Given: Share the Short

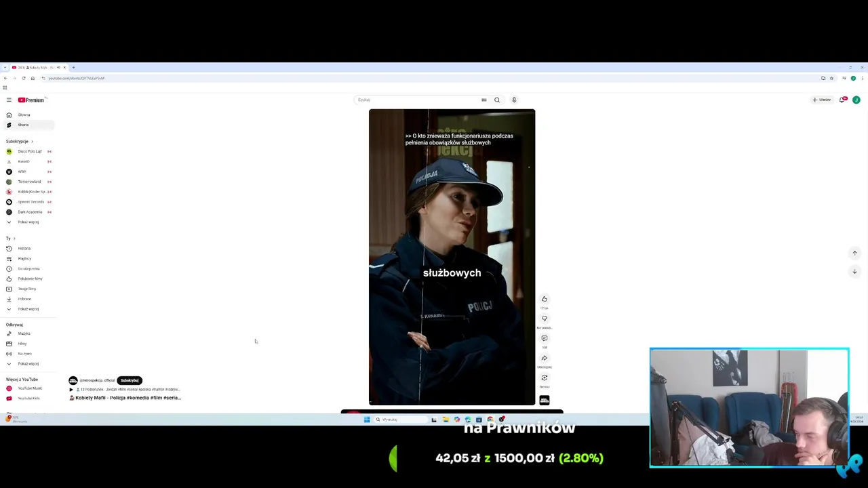Looking at the screenshot, I should tap(544, 358).
